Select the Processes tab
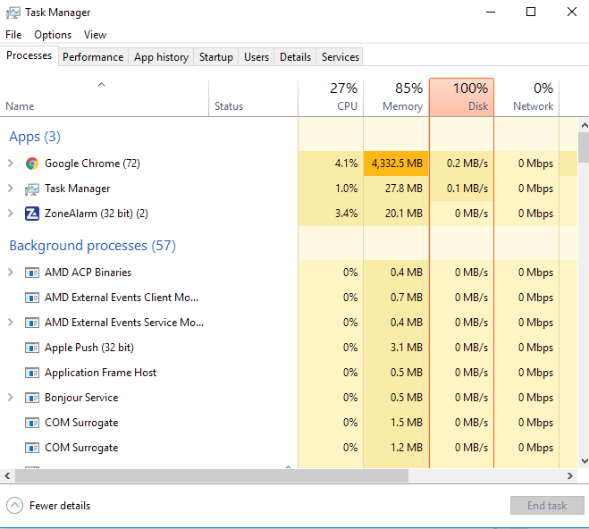Viewport: 589px width, 529px height. coord(29,56)
